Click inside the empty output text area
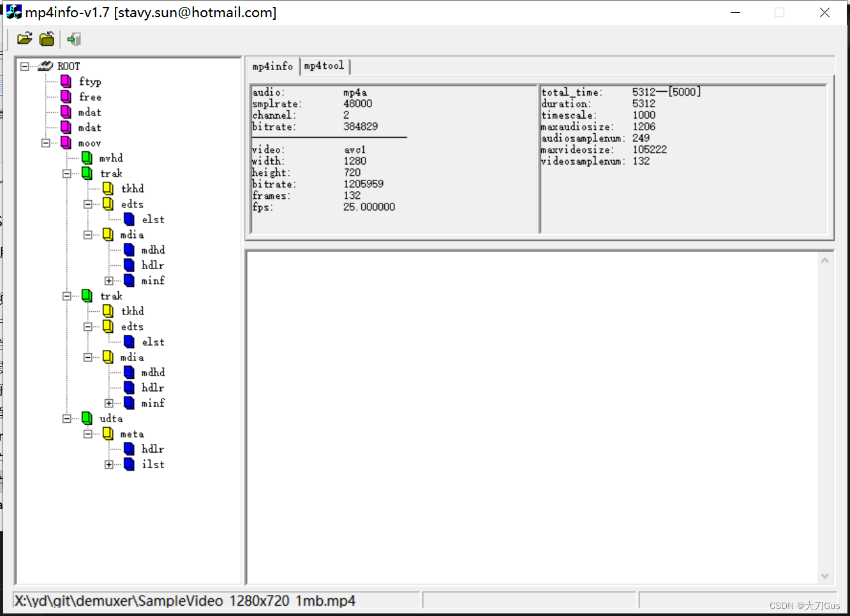 click(x=532, y=418)
